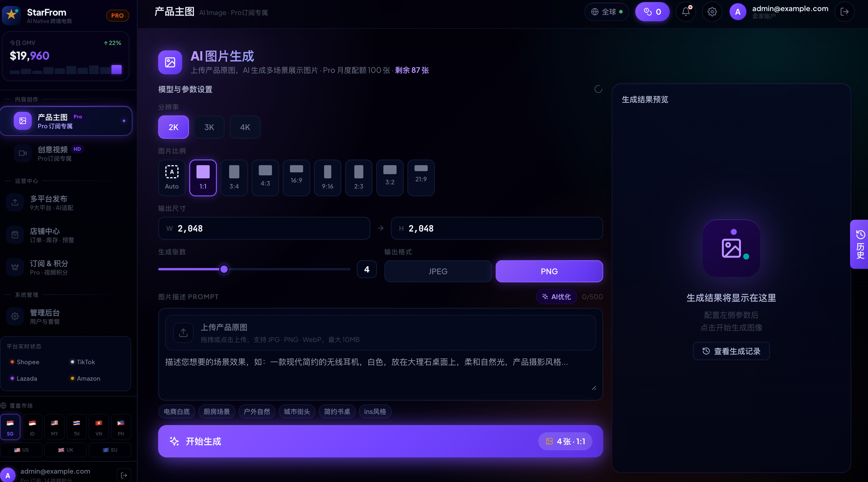This screenshot has height=482, width=868.
Task: Click the 管理后台 gear icon
Action: click(15, 316)
